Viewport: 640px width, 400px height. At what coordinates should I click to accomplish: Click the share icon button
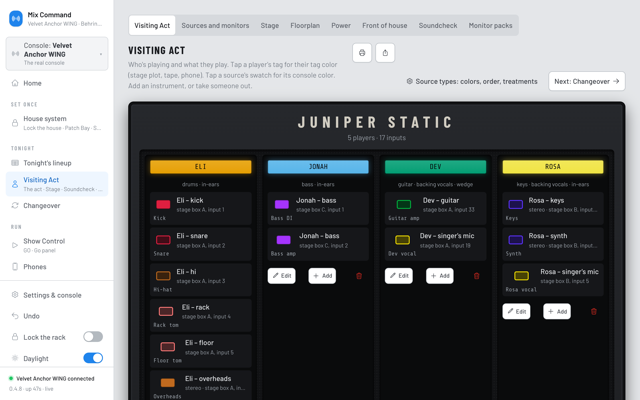click(x=385, y=53)
